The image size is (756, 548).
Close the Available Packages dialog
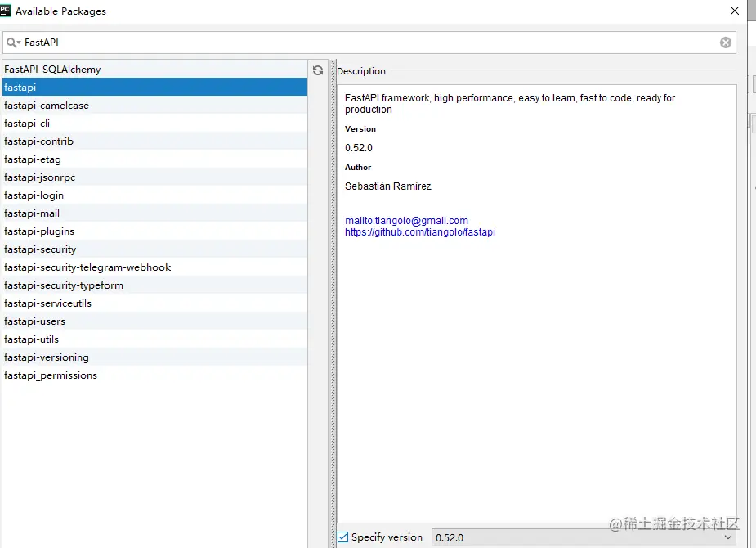(734, 11)
